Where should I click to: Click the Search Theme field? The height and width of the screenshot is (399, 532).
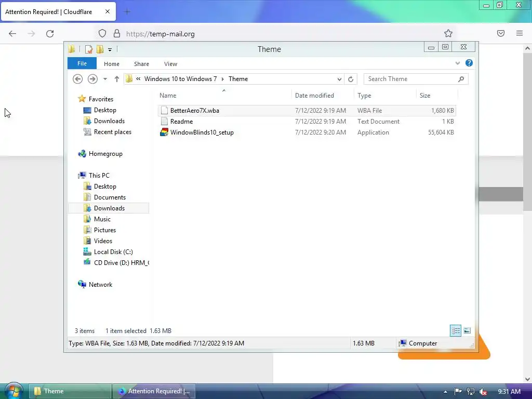click(x=416, y=79)
